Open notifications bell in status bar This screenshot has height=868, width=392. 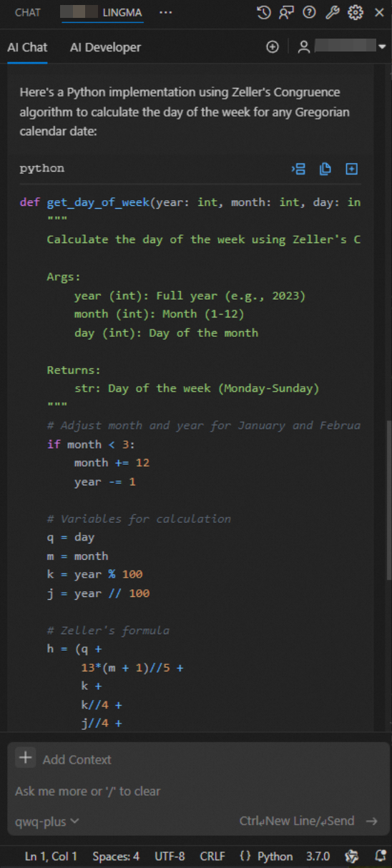coord(381,856)
